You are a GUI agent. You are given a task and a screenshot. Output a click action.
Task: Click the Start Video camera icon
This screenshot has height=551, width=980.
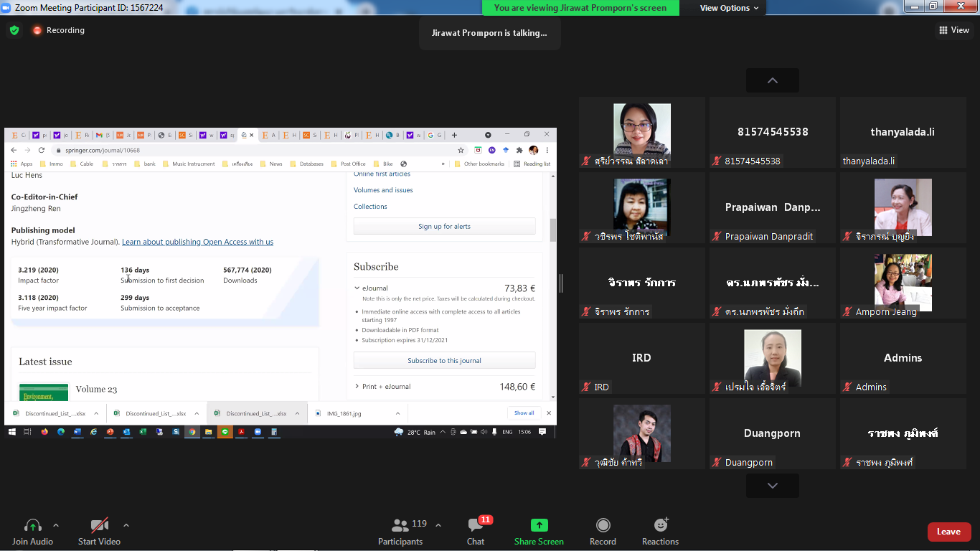99,526
